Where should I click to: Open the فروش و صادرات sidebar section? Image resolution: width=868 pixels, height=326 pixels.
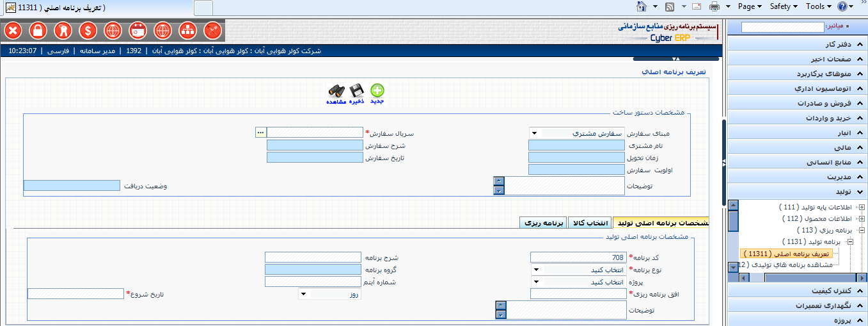[797, 102]
